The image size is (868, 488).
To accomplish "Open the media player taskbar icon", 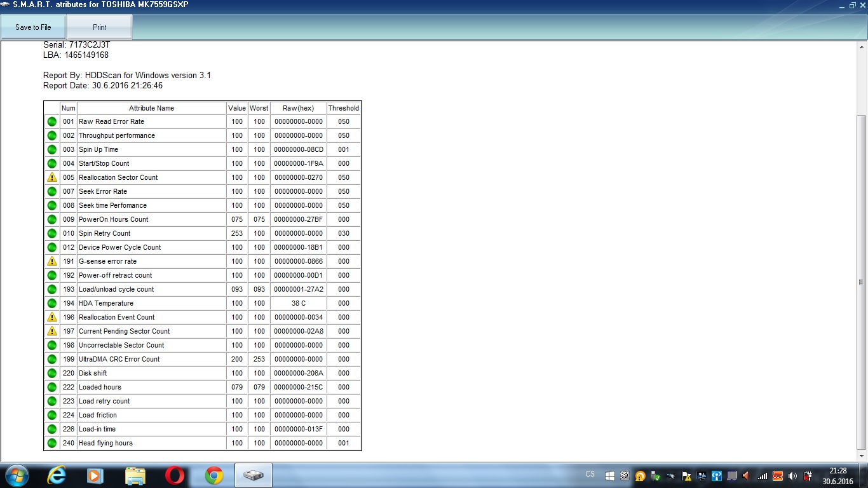I will click(x=95, y=475).
